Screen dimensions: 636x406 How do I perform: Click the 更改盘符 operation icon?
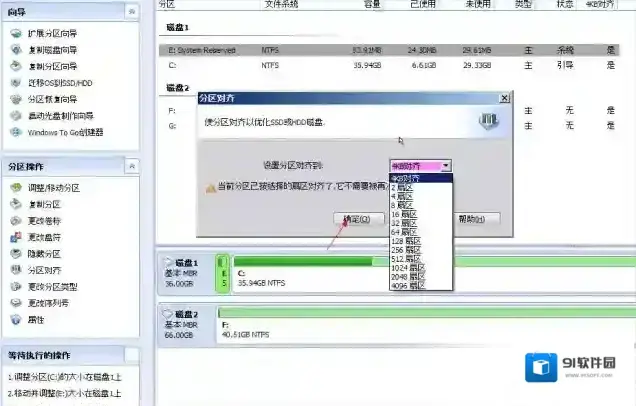(15, 237)
